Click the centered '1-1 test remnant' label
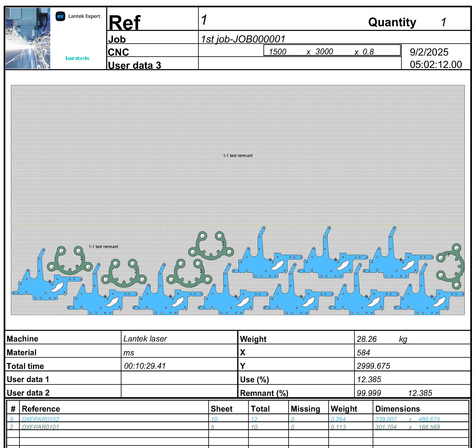 (238, 156)
